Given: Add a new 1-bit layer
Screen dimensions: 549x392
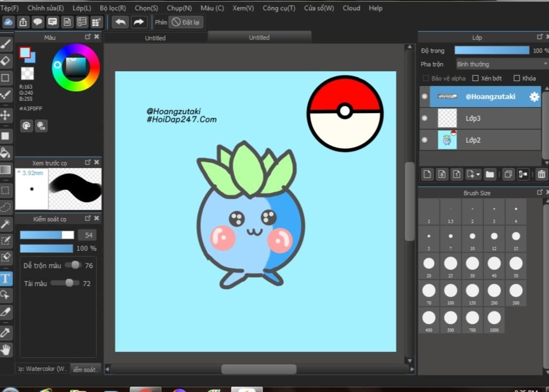Looking at the screenshot, I should click(457, 174).
